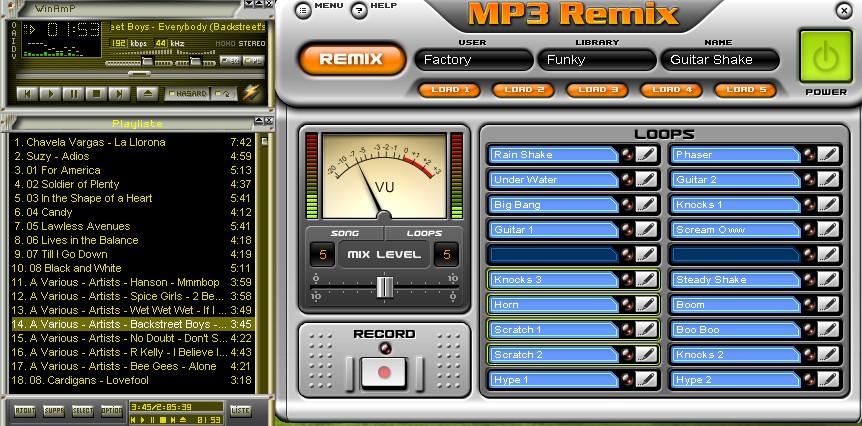Open the NAME field showing Guitar Shake
The width and height of the screenshot is (862, 426).
(x=720, y=60)
